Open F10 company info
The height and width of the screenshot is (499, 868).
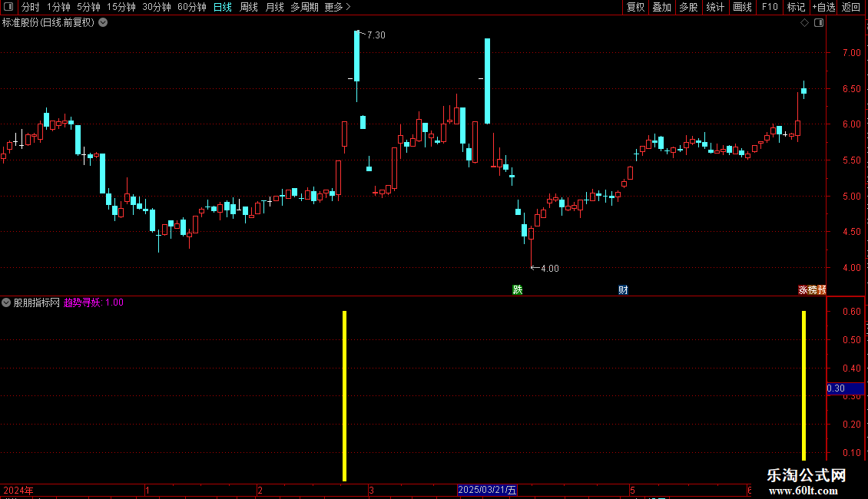click(770, 7)
